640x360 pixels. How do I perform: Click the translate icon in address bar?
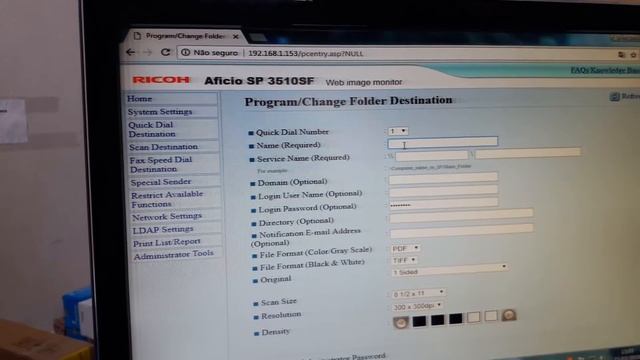(621, 54)
